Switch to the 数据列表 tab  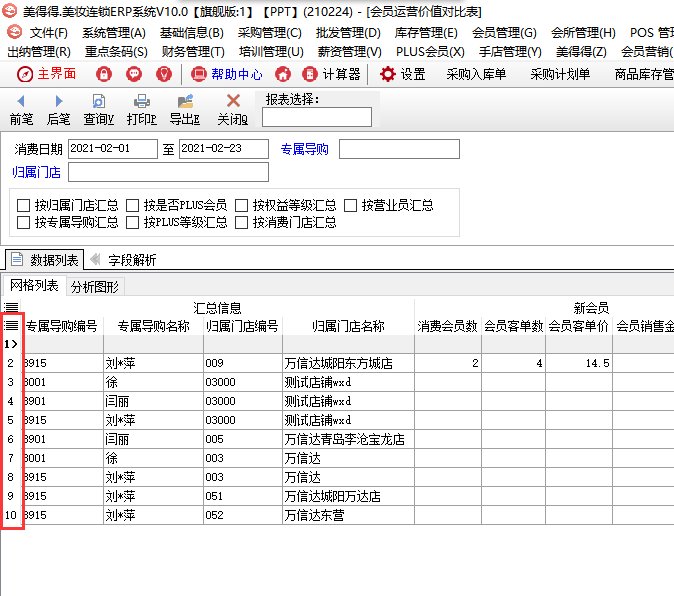(45, 260)
